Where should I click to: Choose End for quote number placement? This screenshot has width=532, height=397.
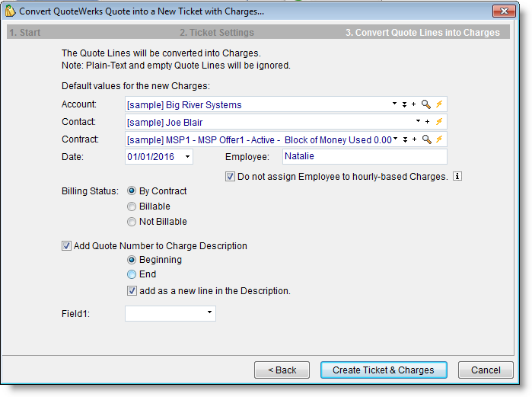coord(132,274)
